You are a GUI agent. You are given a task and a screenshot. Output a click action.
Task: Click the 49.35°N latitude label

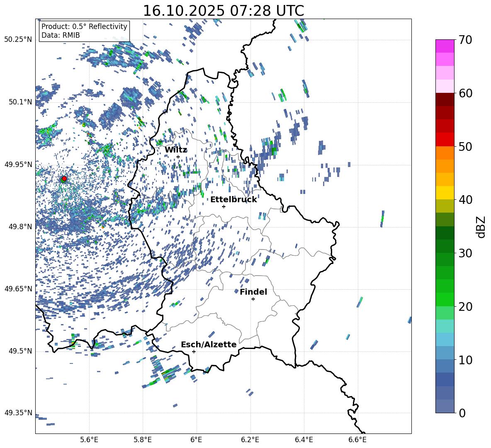tap(18, 413)
